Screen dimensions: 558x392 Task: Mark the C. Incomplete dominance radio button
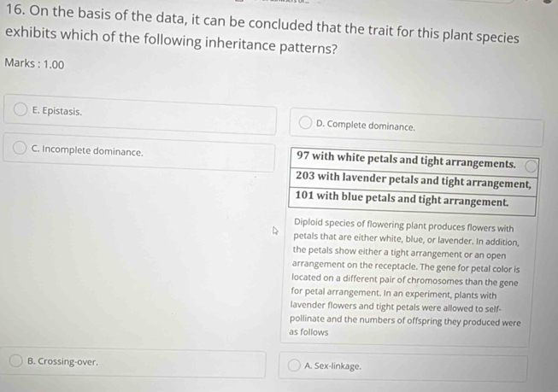(20, 148)
